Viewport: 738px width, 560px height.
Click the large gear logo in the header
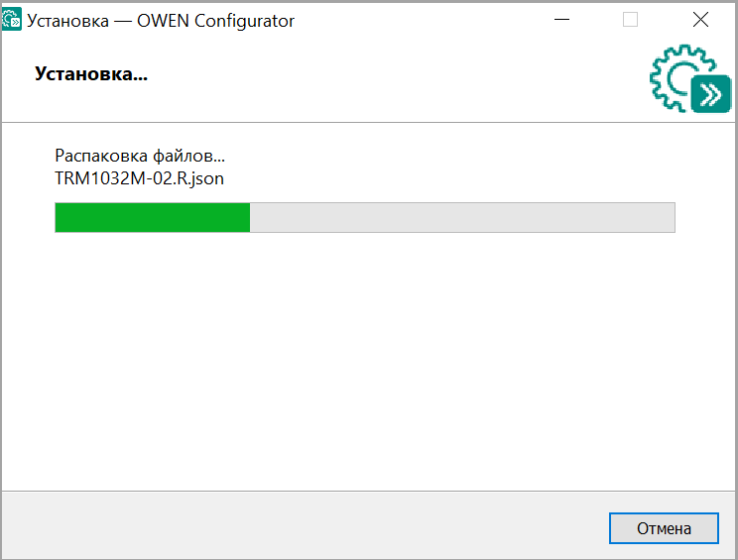690,78
